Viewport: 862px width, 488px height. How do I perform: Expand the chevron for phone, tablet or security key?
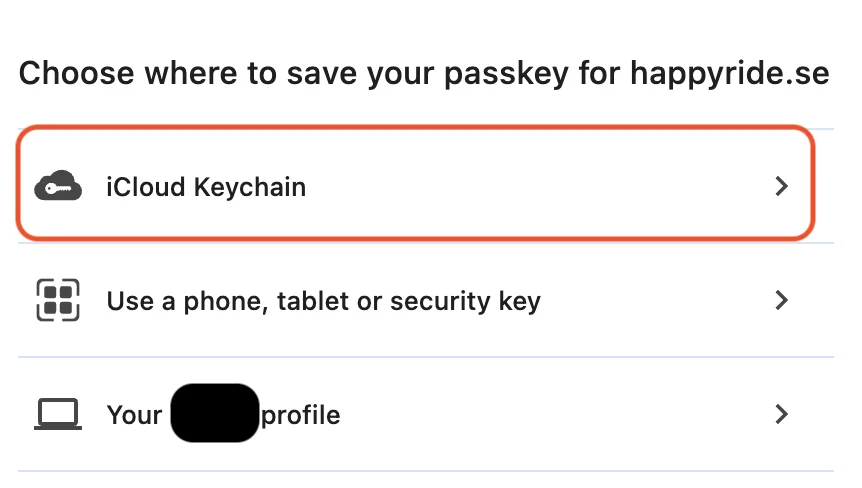click(x=782, y=300)
